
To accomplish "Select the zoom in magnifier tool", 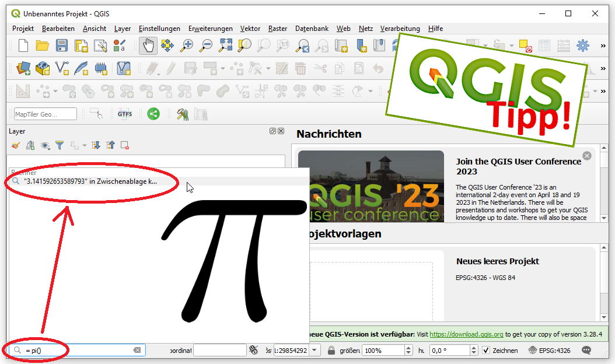I will pos(187,45).
